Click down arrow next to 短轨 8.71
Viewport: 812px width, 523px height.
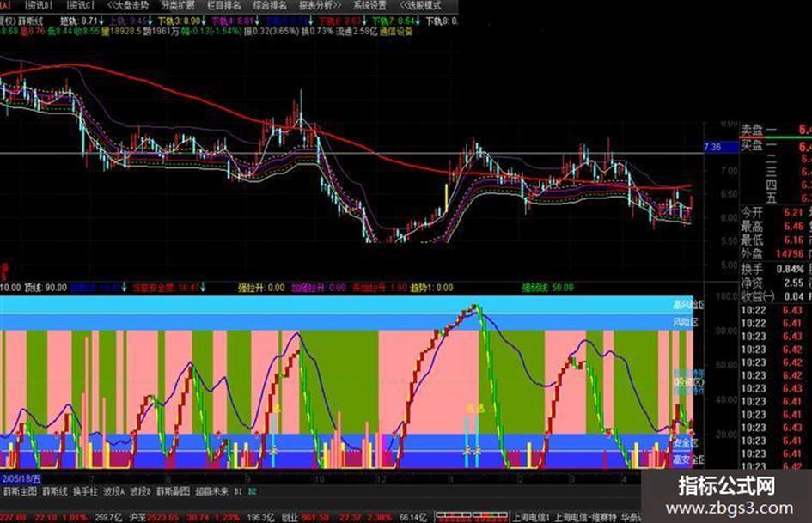point(101,21)
